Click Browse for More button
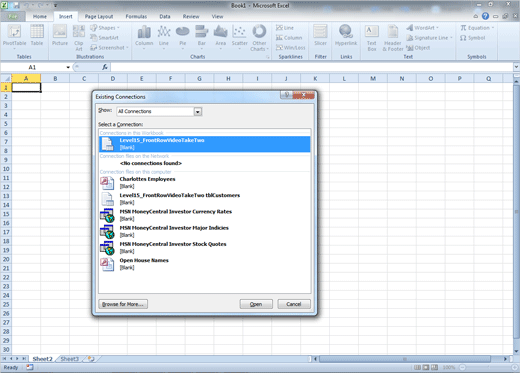Image resolution: width=520 pixels, height=373 pixels. point(123,304)
